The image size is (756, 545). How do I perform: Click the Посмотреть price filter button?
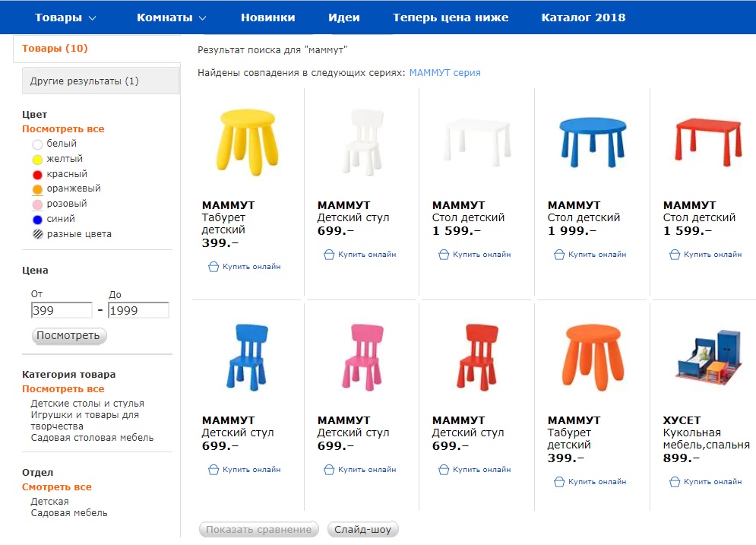pyautogui.click(x=69, y=336)
